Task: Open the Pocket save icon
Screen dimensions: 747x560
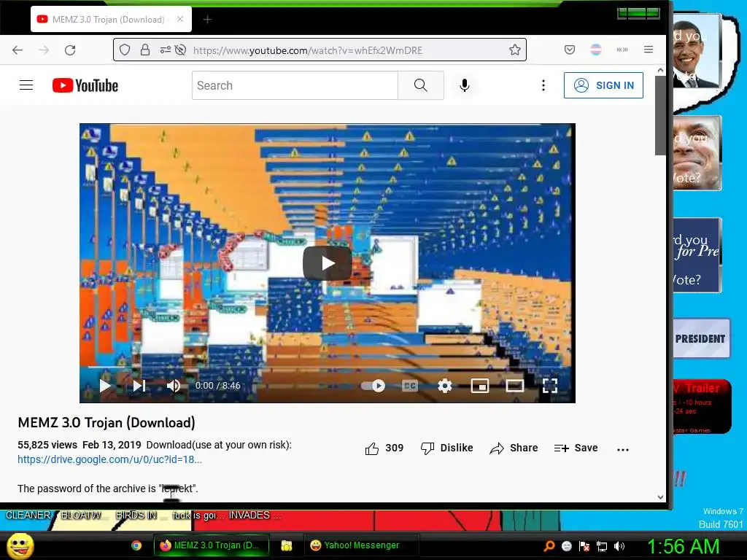Action: point(569,50)
